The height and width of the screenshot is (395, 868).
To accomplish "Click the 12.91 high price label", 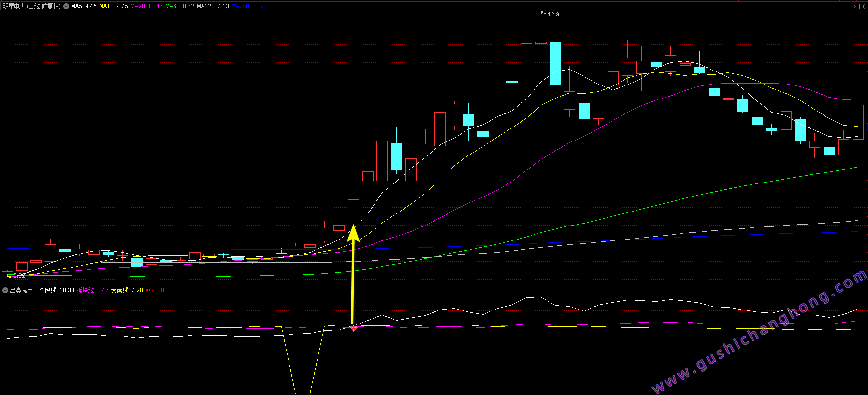I will pyautogui.click(x=555, y=14).
